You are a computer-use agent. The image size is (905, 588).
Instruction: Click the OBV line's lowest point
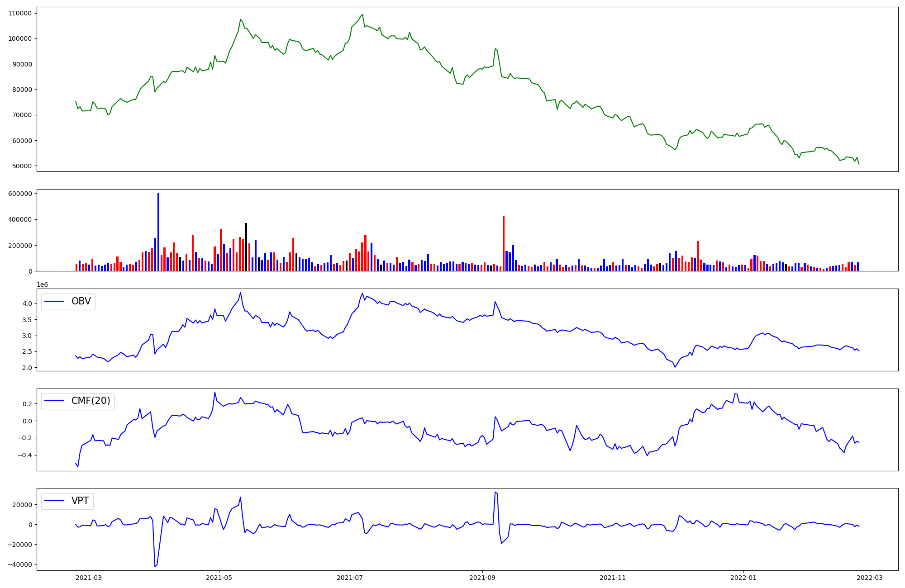click(x=675, y=367)
